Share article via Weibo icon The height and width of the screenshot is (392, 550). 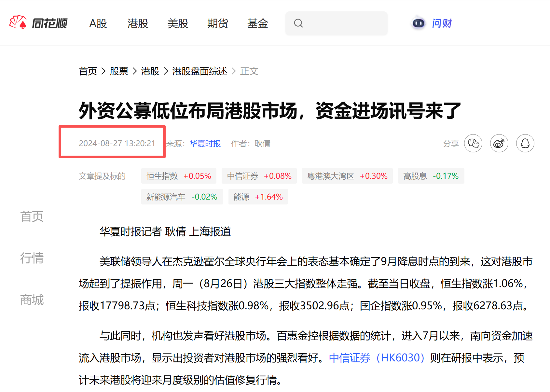(499, 143)
